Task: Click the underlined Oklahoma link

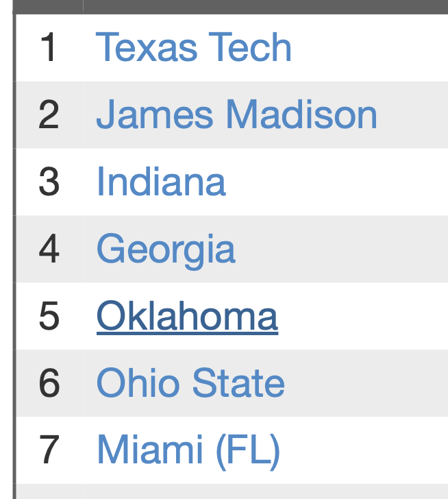Action: [187, 316]
